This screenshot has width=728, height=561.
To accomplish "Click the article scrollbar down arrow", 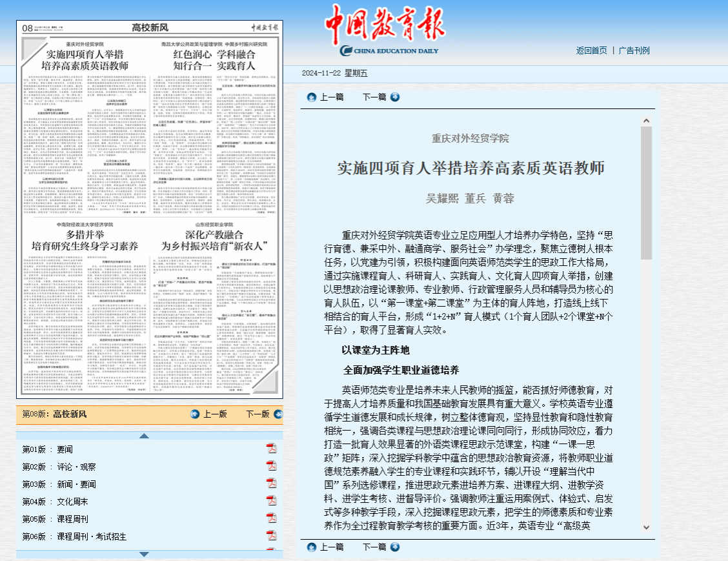I will [646, 527].
